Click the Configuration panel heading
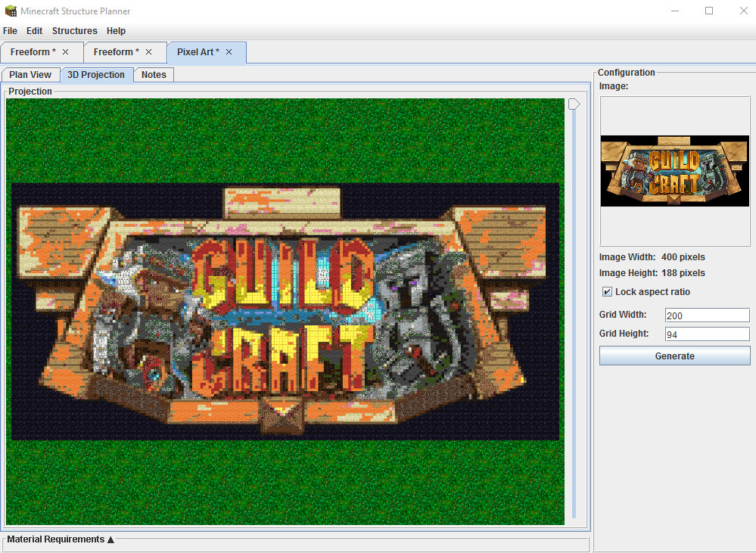 (627, 73)
